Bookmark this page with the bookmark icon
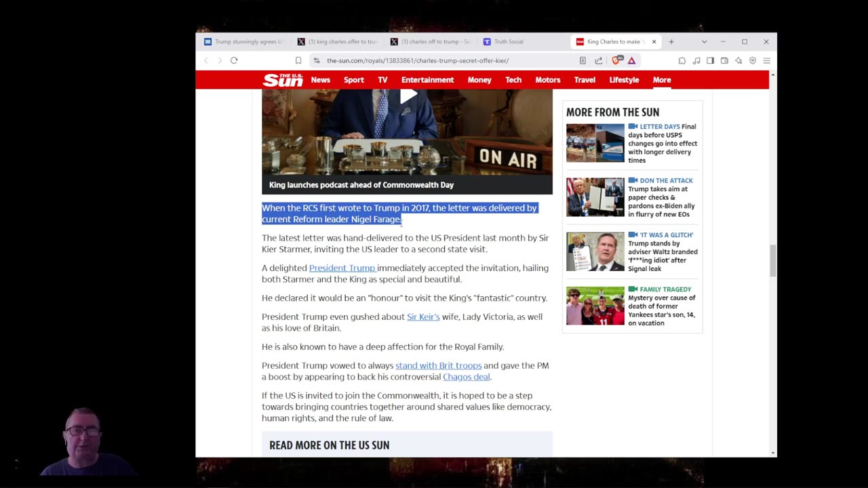Image resolution: width=868 pixels, height=488 pixels. 298,60
